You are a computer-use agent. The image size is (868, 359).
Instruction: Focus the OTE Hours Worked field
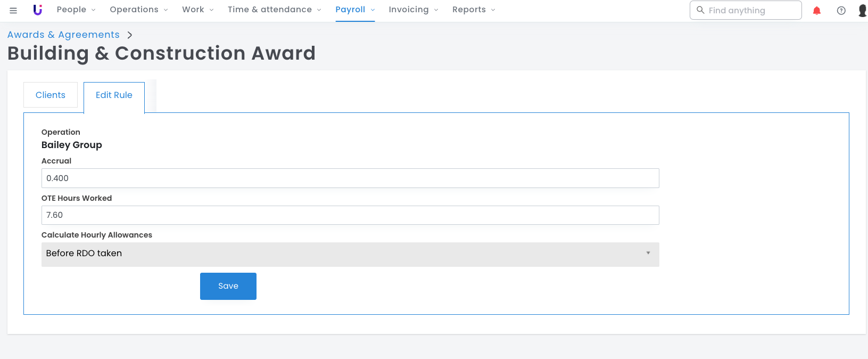coord(350,215)
